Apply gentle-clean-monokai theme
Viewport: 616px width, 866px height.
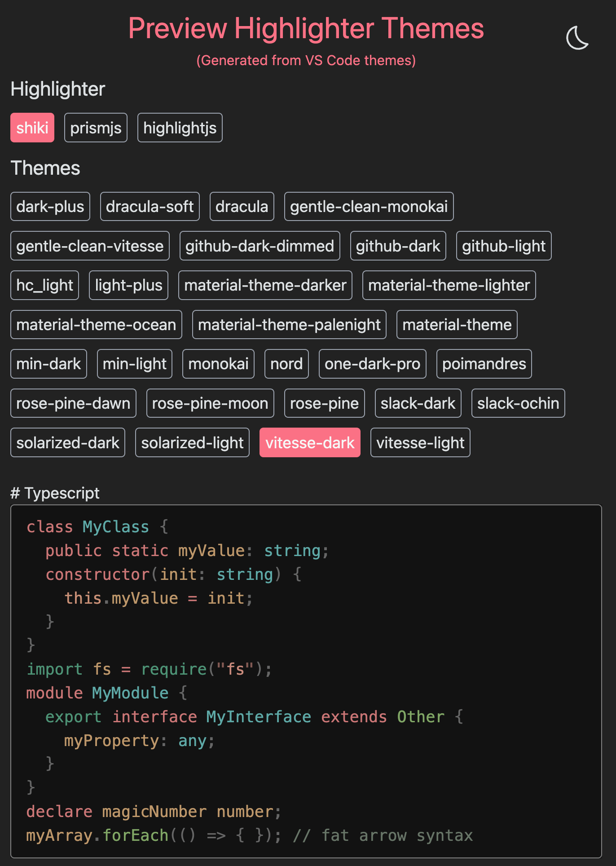tap(369, 207)
